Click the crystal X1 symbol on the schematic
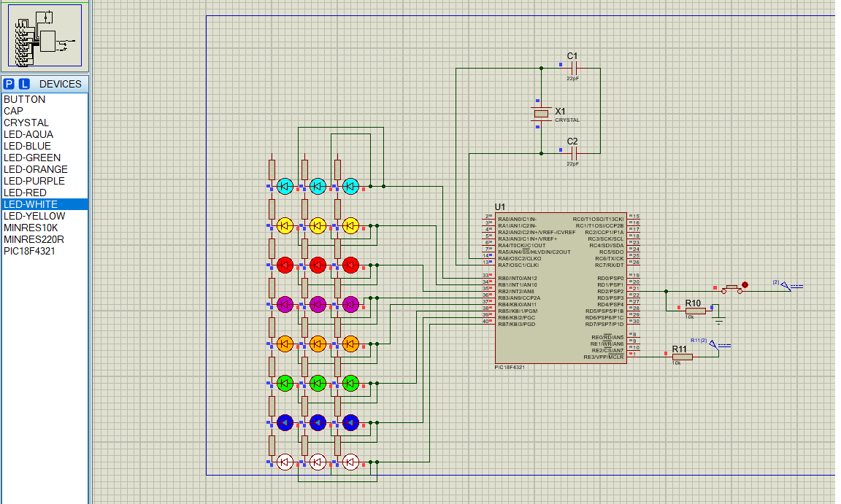The height and width of the screenshot is (504, 841). tap(540, 115)
